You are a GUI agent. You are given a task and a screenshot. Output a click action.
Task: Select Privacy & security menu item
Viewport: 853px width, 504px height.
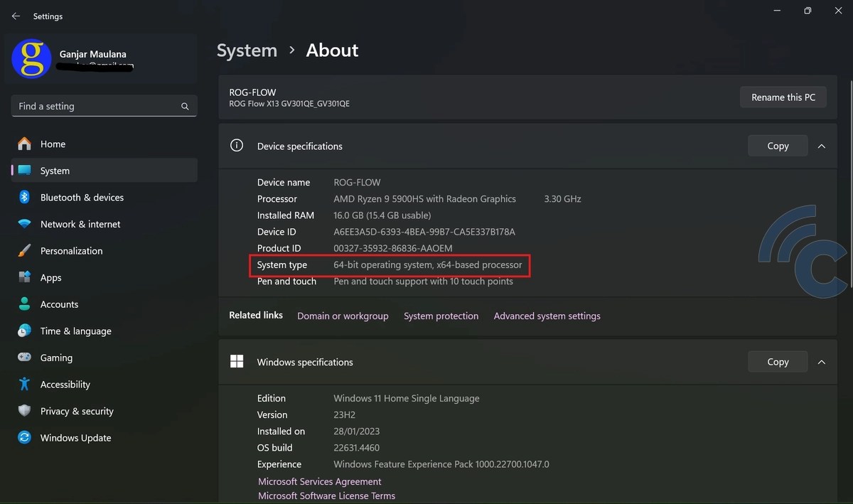click(x=77, y=411)
